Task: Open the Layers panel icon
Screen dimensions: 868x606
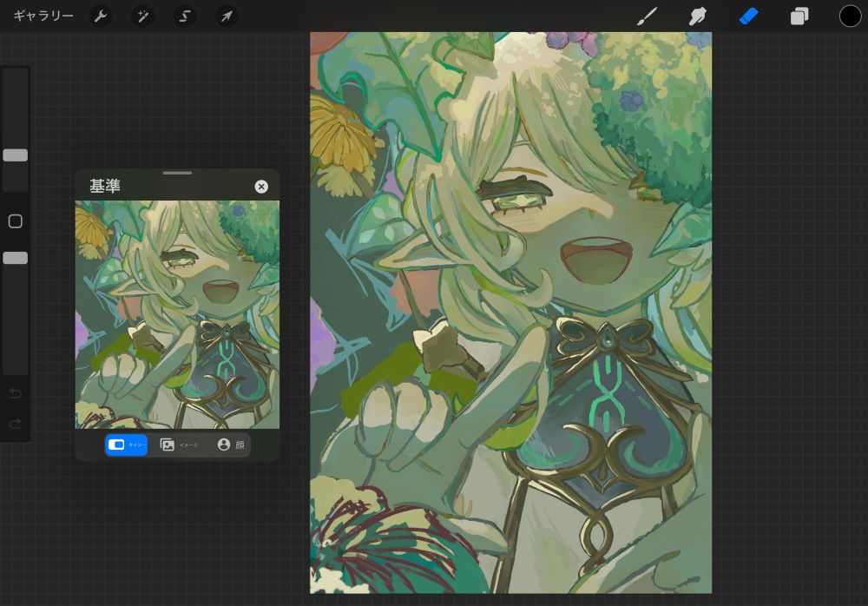Action: (799, 16)
